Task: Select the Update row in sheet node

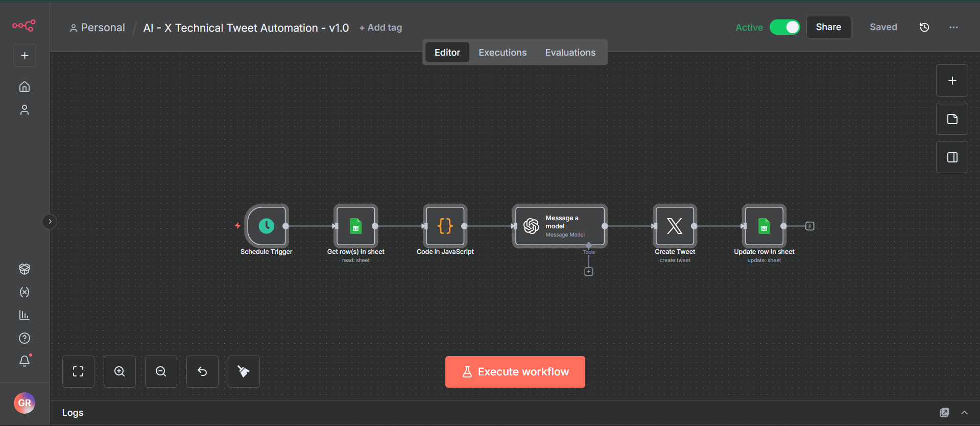Action: click(x=764, y=226)
